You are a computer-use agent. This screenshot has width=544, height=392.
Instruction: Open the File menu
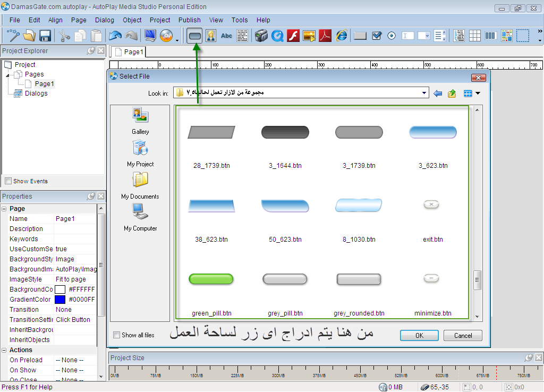point(14,20)
